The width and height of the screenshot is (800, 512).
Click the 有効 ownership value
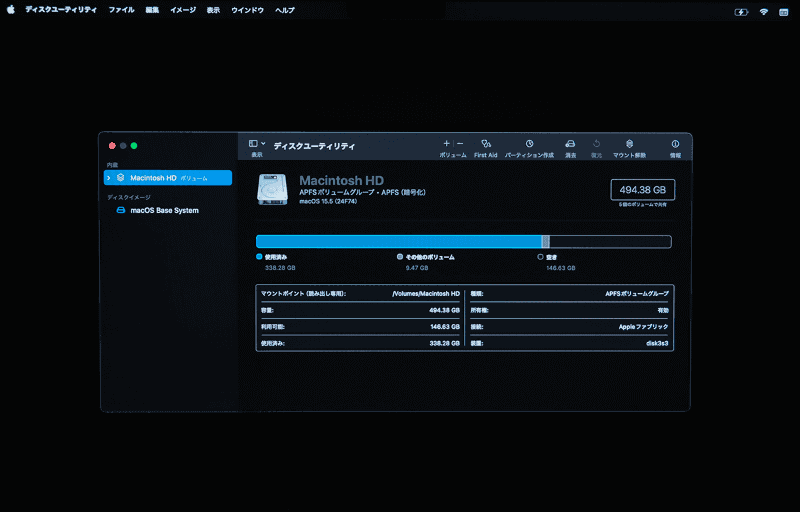click(663, 310)
